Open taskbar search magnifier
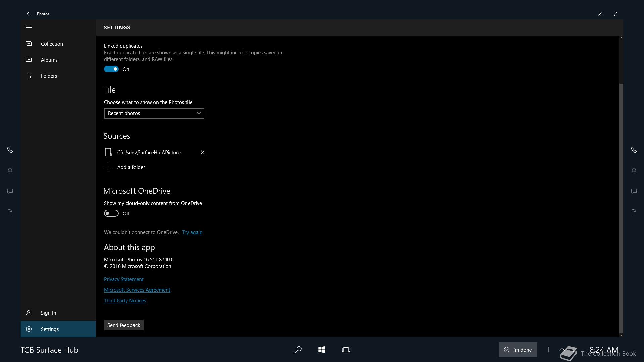The width and height of the screenshot is (644, 362). pos(298,350)
